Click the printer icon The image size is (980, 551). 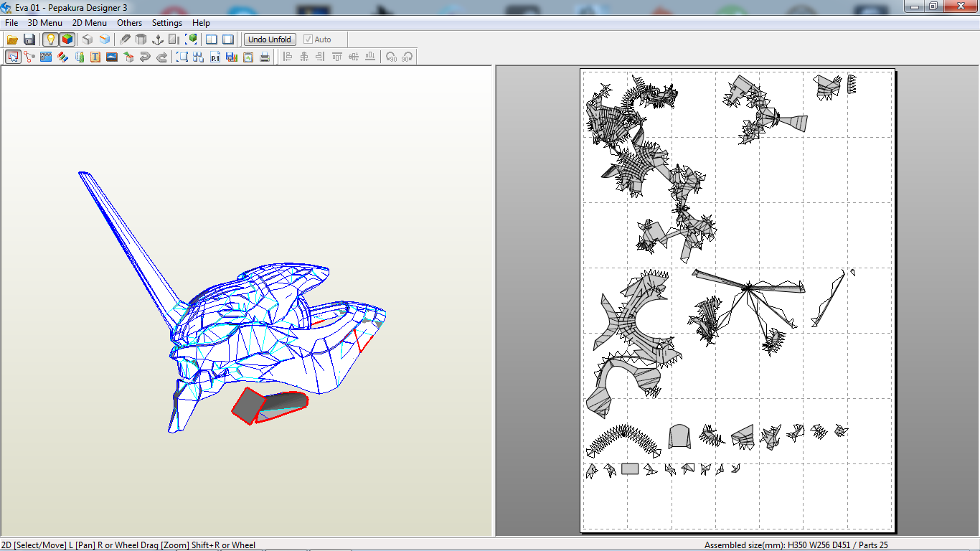point(265,57)
